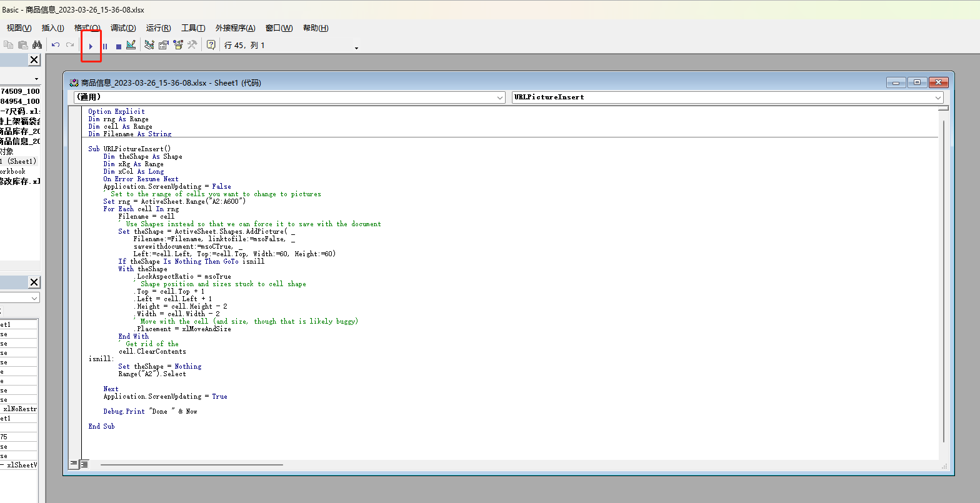Switch to Procedure View button

point(74,464)
